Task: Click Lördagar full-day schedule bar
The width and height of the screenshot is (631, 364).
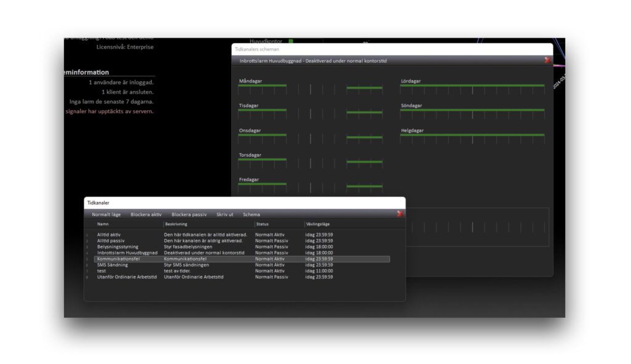Action: click(x=473, y=85)
